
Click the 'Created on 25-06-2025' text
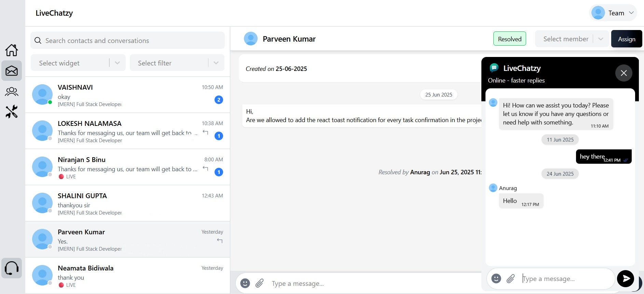coord(276,69)
